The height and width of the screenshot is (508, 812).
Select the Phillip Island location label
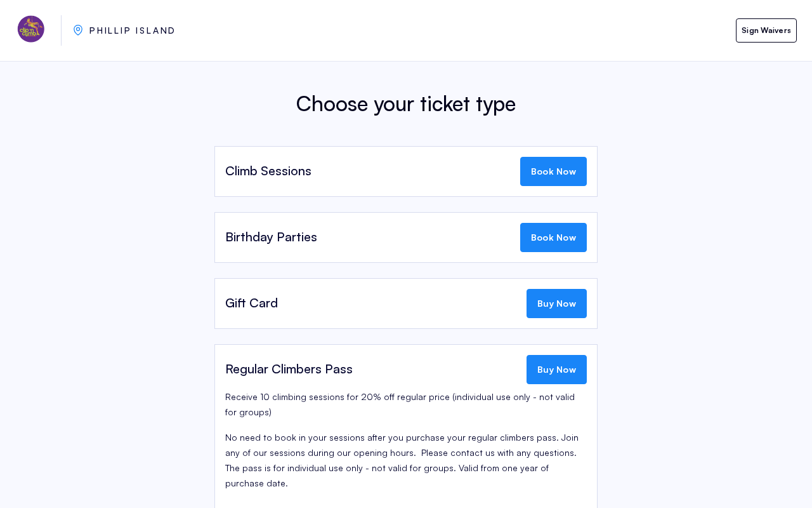coord(132,30)
